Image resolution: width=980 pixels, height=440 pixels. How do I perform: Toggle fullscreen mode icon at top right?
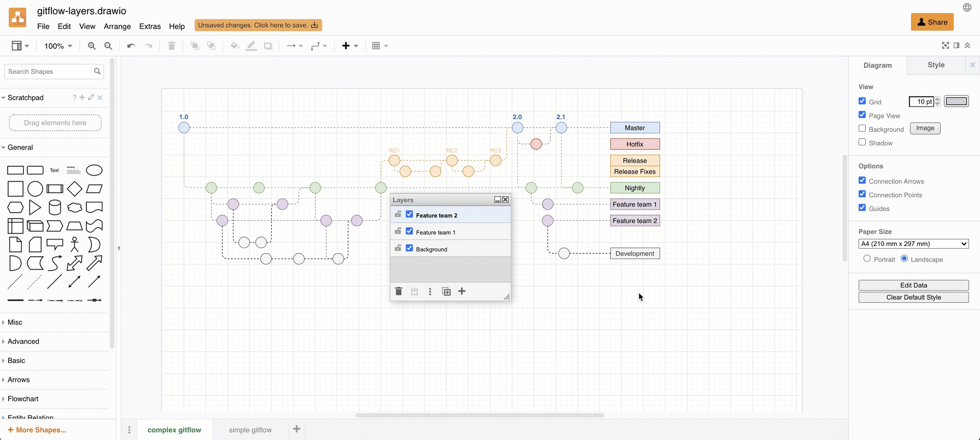point(946,45)
